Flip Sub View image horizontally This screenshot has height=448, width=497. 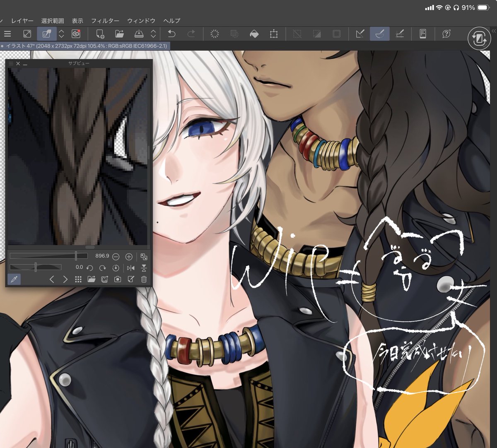click(x=131, y=268)
